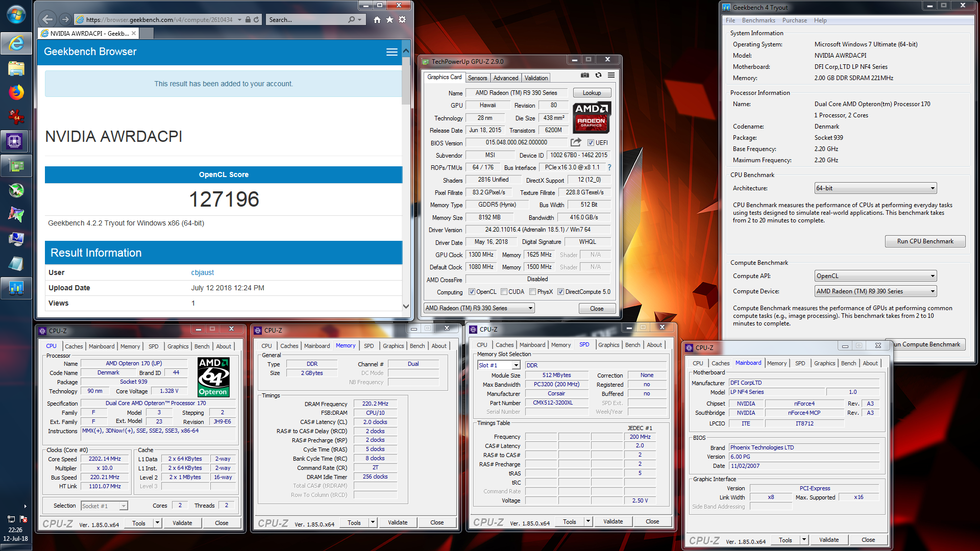Switch to Advanced tab in GPU-Z
This screenshot has height=551, width=980.
click(x=506, y=78)
